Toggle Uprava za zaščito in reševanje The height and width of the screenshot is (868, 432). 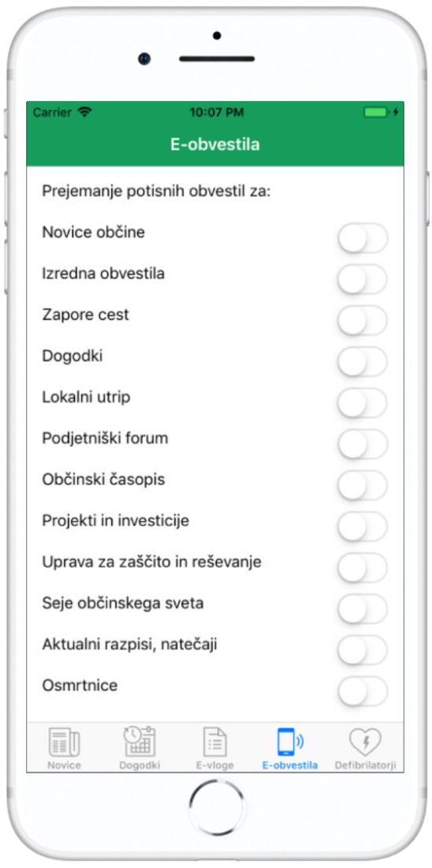point(363,568)
